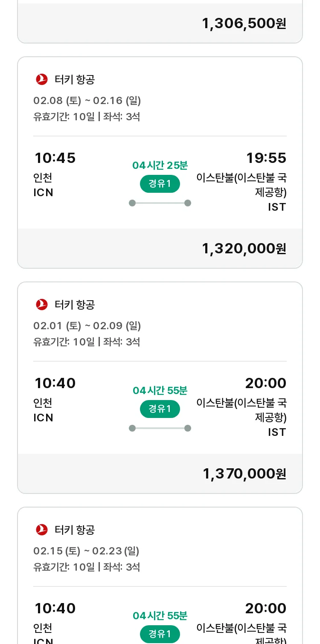320x644 pixels.
Task: Select the 1,320,000원 fare
Action: click(244, 249)
